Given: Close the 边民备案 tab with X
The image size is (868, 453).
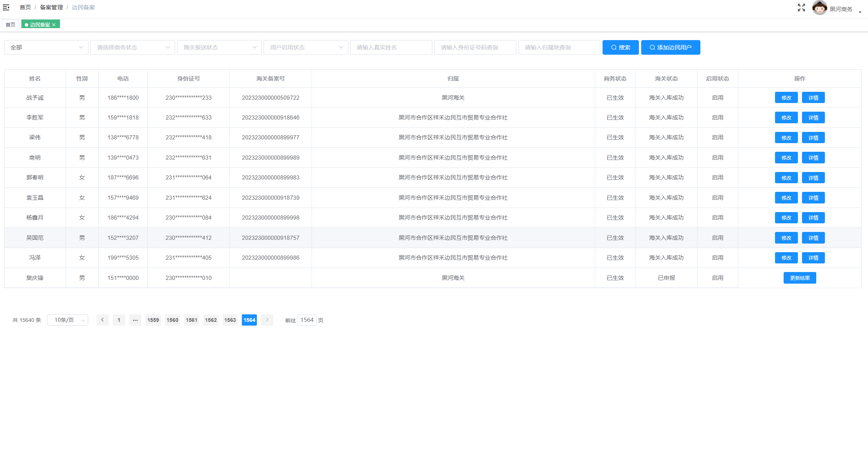Looking at the screenshot, I should [x=54, y=25].
